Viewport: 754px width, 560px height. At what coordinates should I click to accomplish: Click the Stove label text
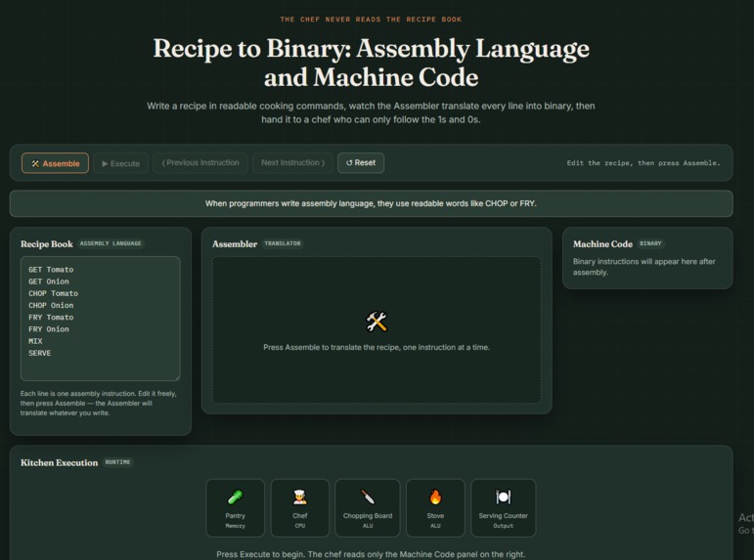click(435, 515)
